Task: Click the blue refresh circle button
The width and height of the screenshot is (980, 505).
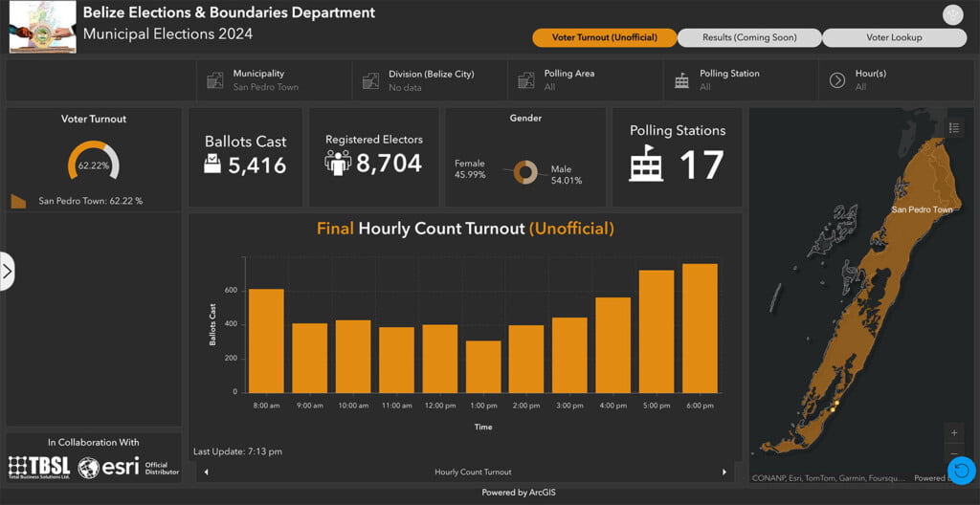Action: [x=962, y=470]
